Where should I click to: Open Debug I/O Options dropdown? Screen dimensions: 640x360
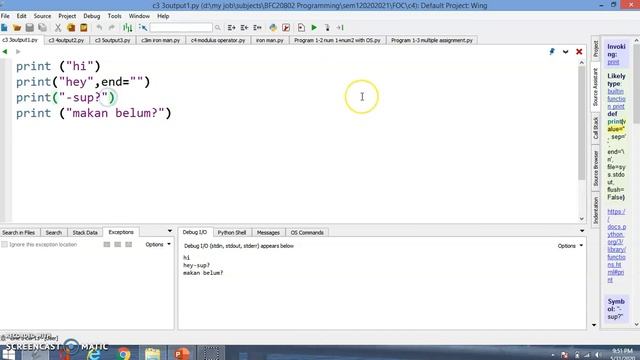click(x=570, y=246)
